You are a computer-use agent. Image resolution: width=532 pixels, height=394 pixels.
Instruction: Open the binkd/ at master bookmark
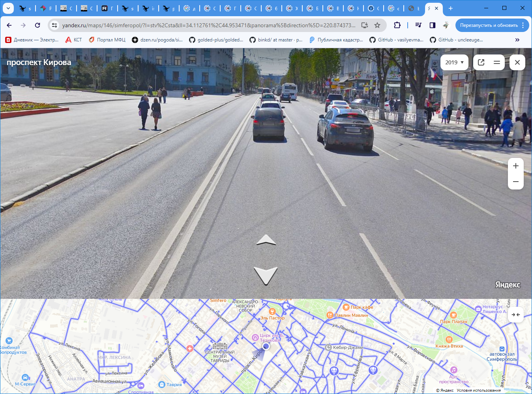point(276,40)
